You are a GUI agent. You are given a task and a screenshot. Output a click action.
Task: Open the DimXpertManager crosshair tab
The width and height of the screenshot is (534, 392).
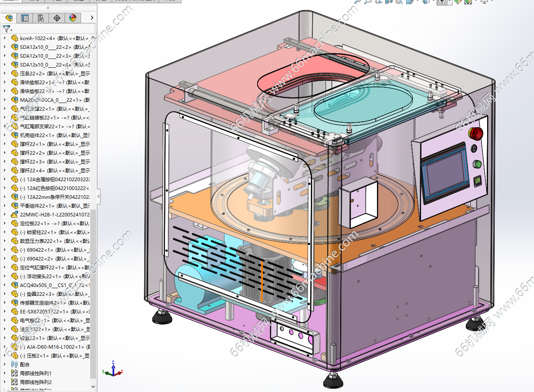point(57,18)
